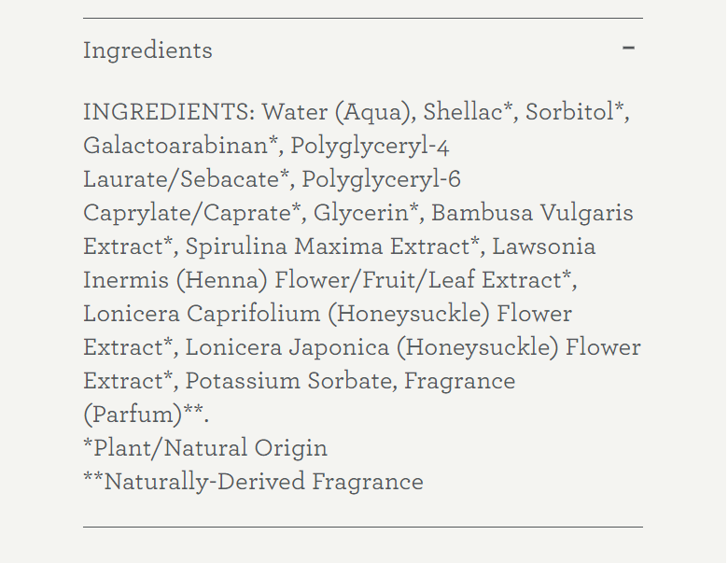Click the Water (Aqua) ingredient text

(x=339, y=113)
